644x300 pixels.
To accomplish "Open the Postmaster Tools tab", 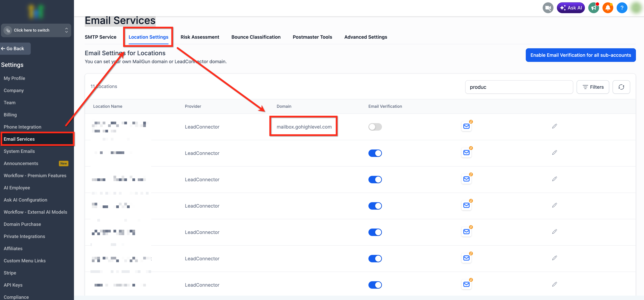I will click(x=312, y=37).
